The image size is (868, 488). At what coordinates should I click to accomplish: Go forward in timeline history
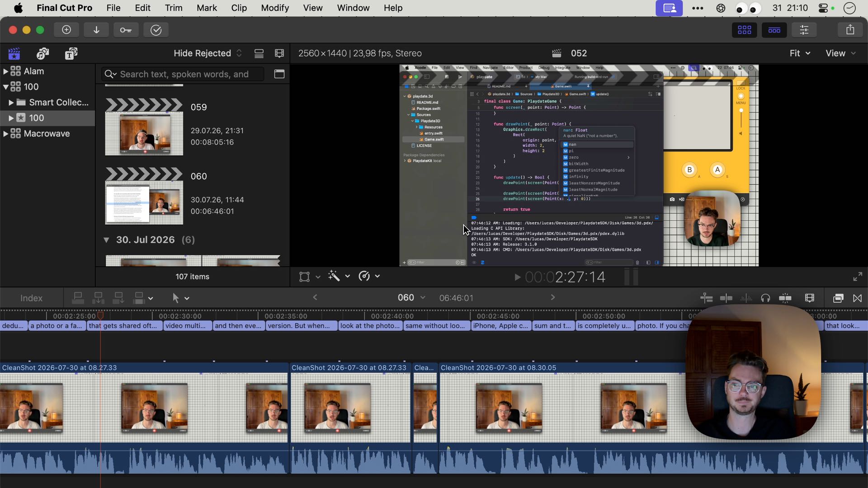coord(552,297)
